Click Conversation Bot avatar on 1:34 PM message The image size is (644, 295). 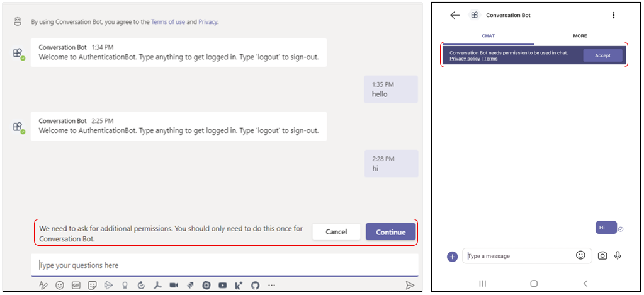coord(18,54)
